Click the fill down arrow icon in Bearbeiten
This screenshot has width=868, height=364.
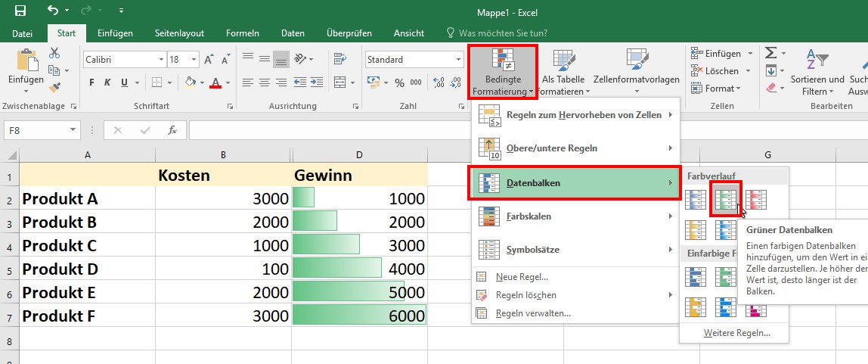pos(771,70)
